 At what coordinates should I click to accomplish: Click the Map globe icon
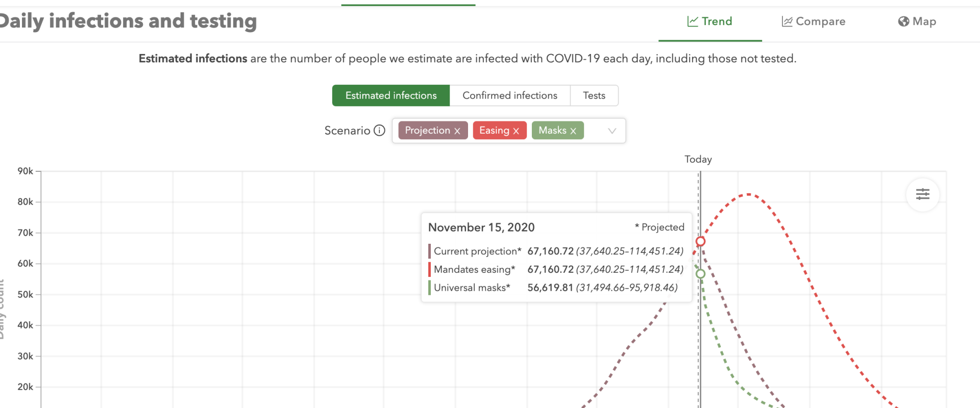903,21
